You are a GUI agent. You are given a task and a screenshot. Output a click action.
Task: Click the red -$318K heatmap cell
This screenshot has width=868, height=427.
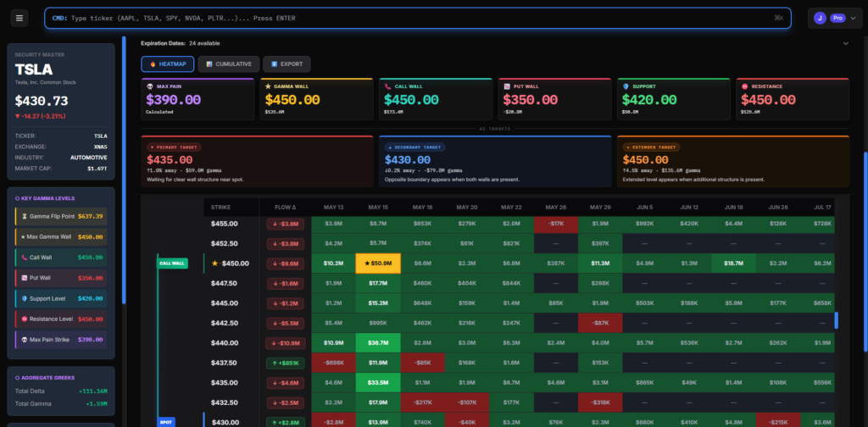[600, 402]
